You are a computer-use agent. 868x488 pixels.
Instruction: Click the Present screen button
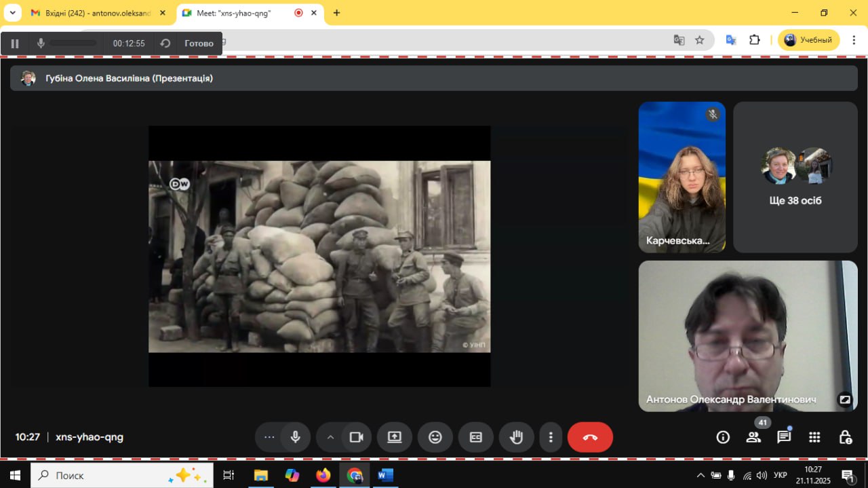tap(395, 437)
